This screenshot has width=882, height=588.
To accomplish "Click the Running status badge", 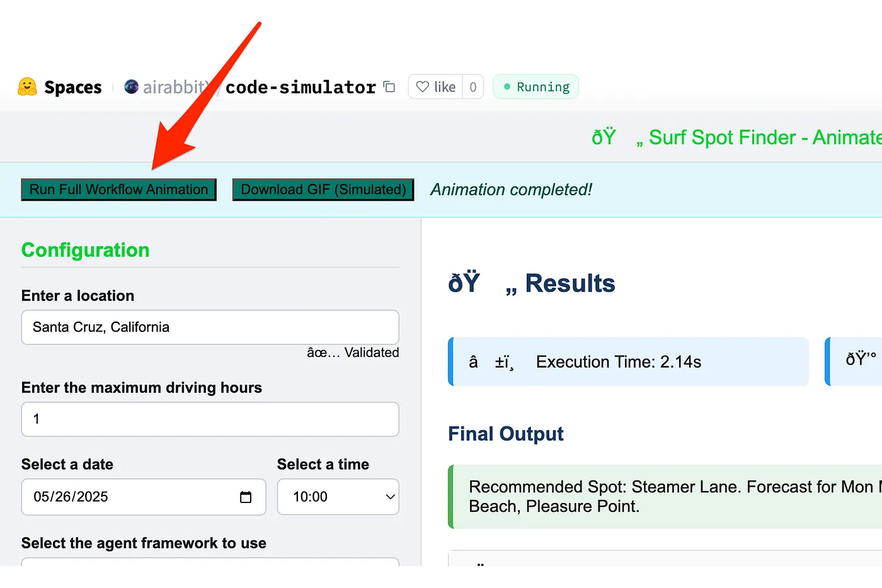I will pyautogui.click(x=535, y=87).
